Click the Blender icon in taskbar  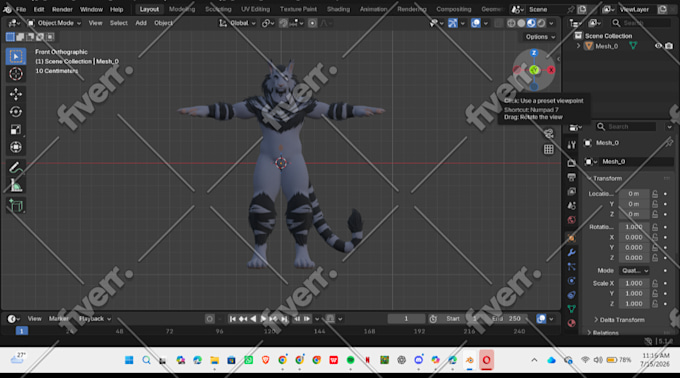coord(469,360)
